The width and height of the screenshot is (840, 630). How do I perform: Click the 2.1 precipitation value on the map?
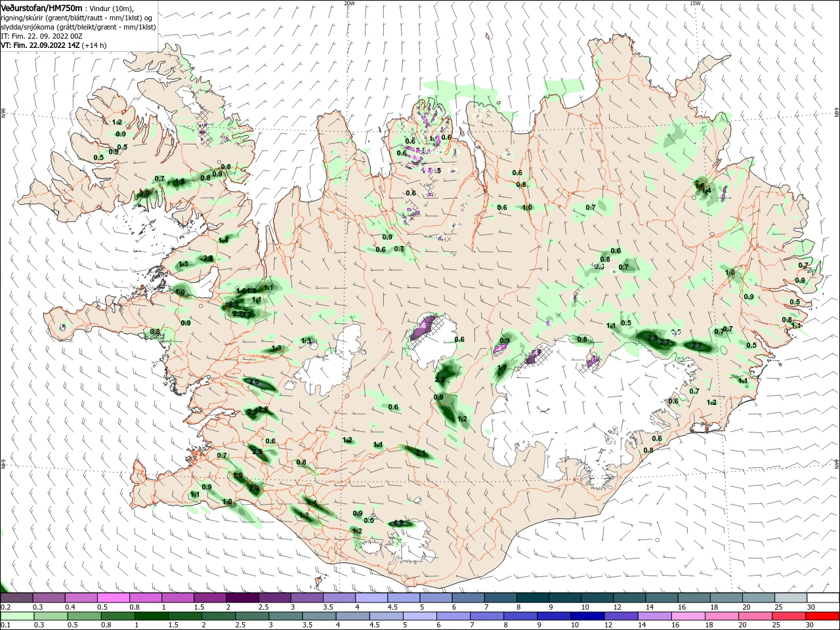coord(421,453)
